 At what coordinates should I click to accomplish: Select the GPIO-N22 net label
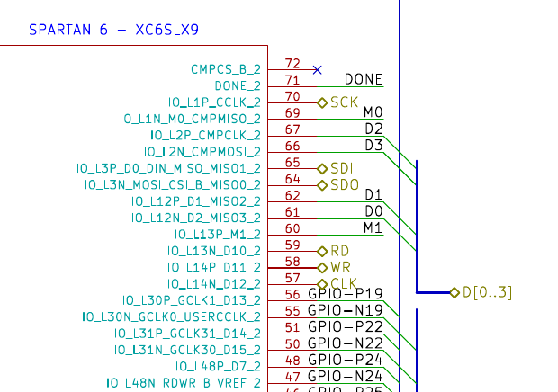(x=346, y=343)
